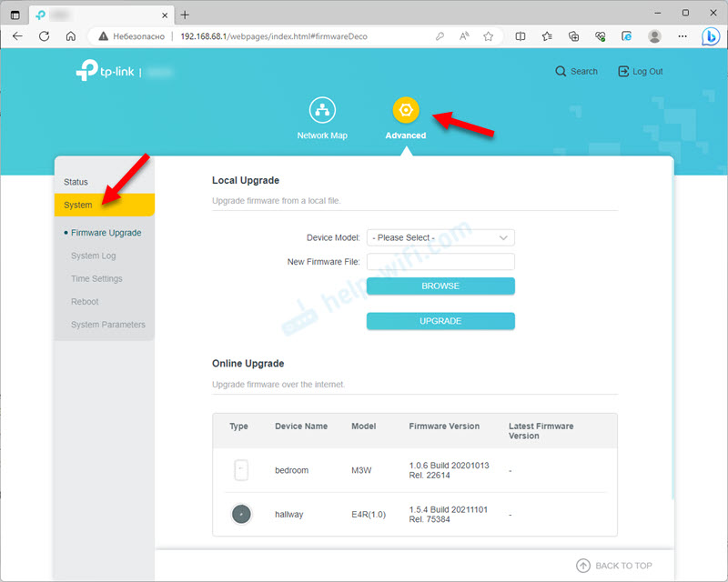Click the New Firmware File field

[440, 262]
